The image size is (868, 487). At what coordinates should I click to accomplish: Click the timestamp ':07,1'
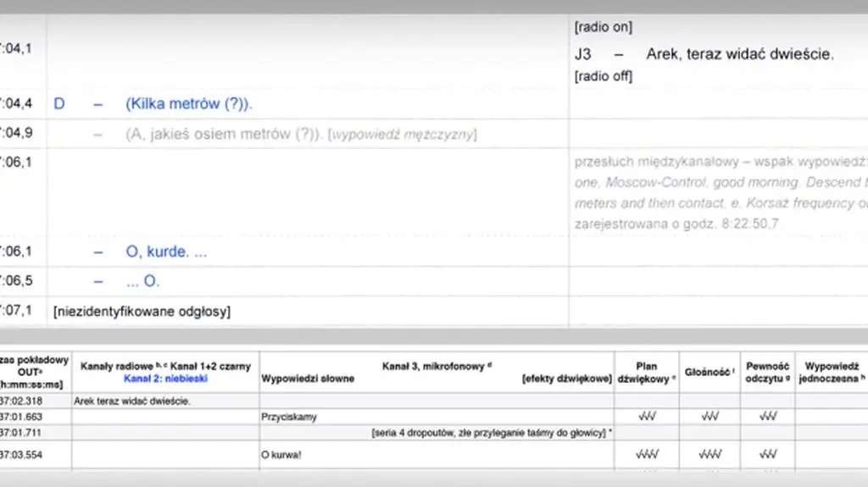pos(16,310)
